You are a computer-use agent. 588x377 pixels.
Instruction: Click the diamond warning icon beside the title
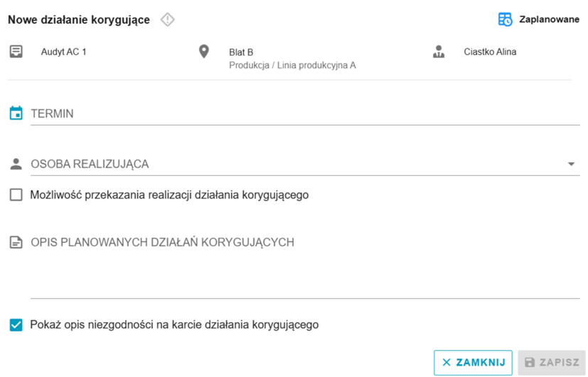click(167, 19)
